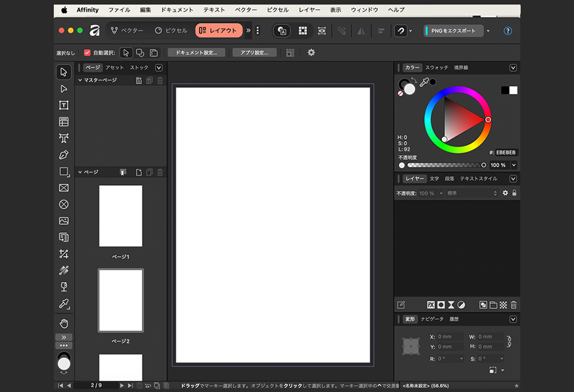Select the Frame Text tool
The image size is (574, 392).
tap(64, 105)
